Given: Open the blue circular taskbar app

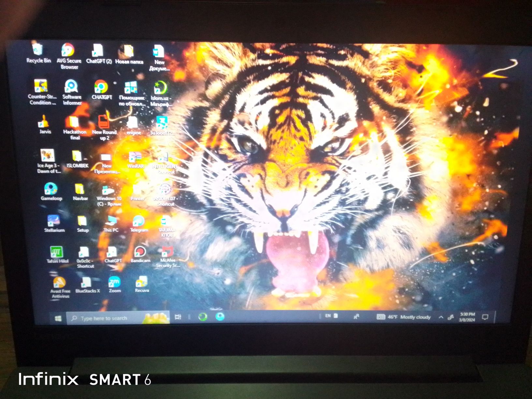Looking at the screenshot, I should 220,316.
